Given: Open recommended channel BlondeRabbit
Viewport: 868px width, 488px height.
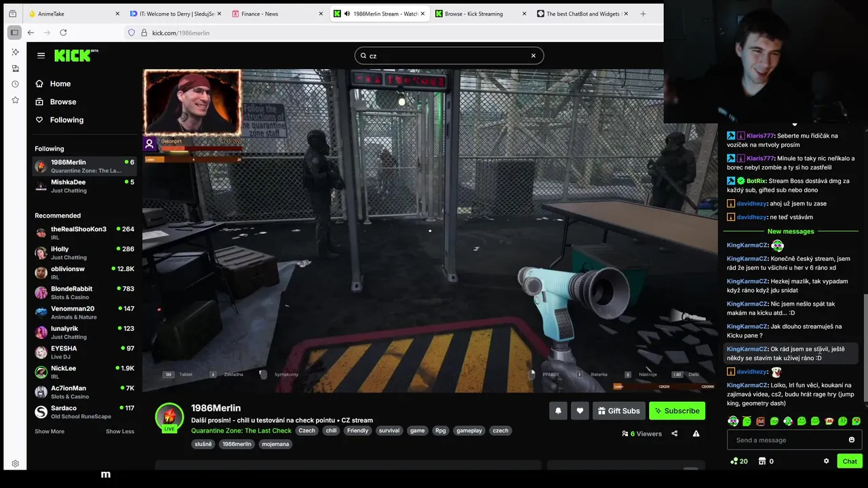Looking at the screenshot, I should pyautogui.click(x=85, y=292).
